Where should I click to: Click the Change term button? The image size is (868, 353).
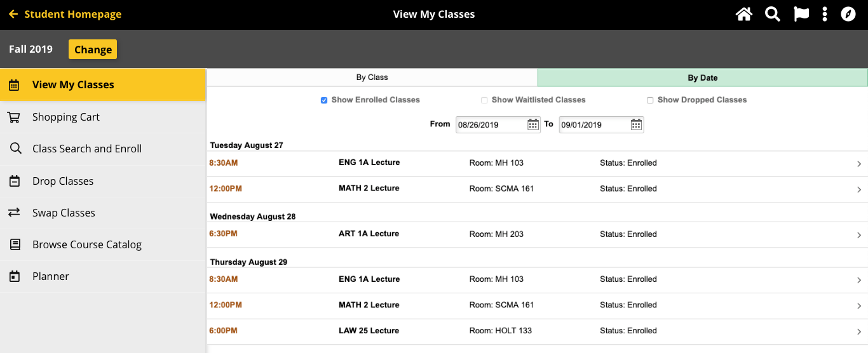[93, 50]
